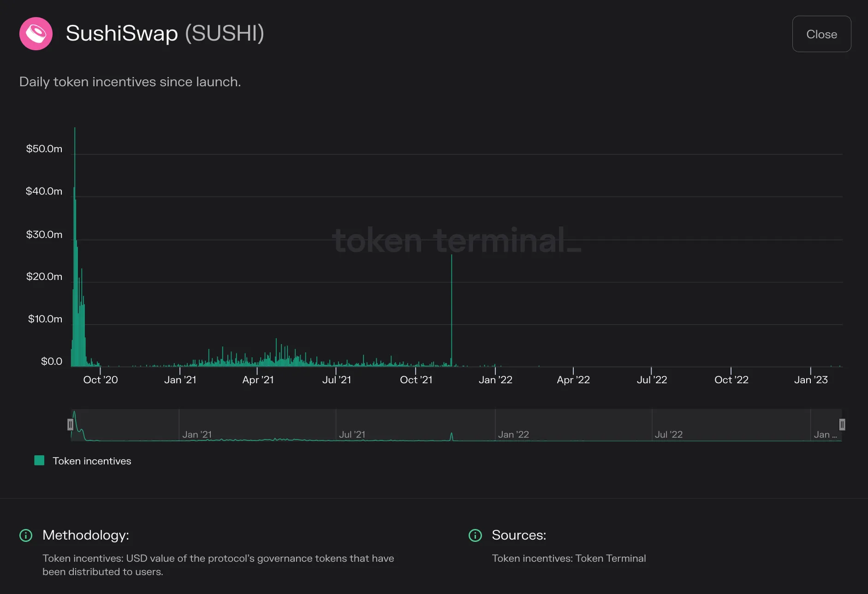Toggle the Token incentives legend swatch
The width and height of the screenshot is (868, 594).
pyautogui.click(x=39, y=460)
